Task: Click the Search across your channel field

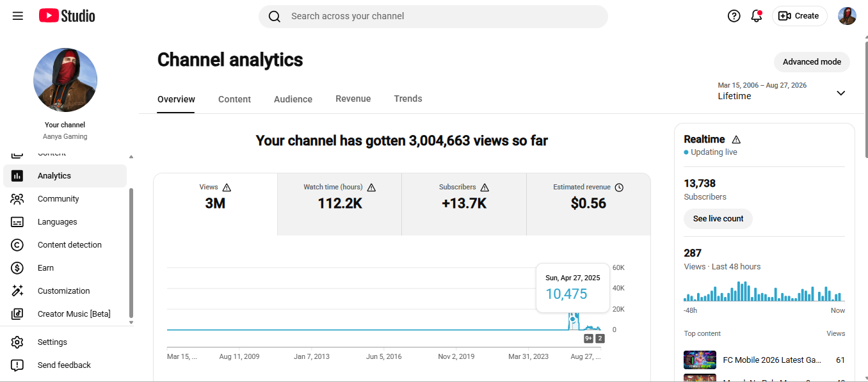Action: [433, 17]
